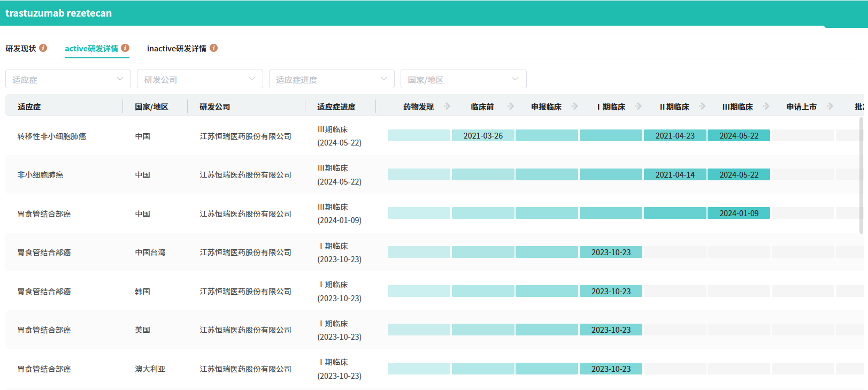Expand the 国家/地区 filter dropdown
This screenshot has height=390, width=868.
[x=463, y=79]
